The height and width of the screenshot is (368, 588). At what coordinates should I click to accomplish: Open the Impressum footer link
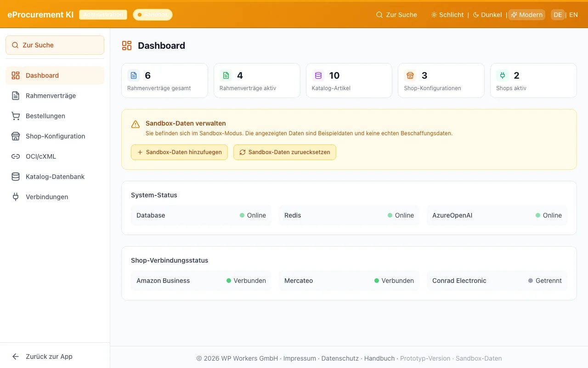coord(300,358)
